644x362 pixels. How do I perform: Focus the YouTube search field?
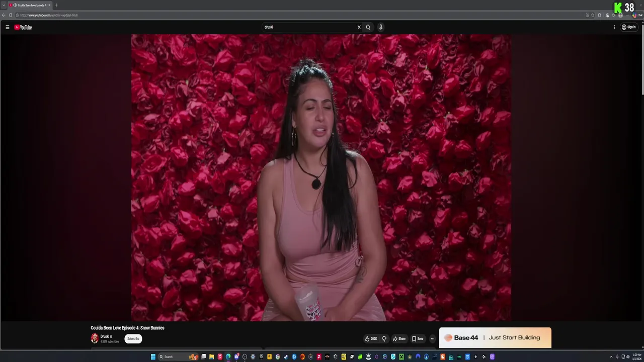coord(309,27)
